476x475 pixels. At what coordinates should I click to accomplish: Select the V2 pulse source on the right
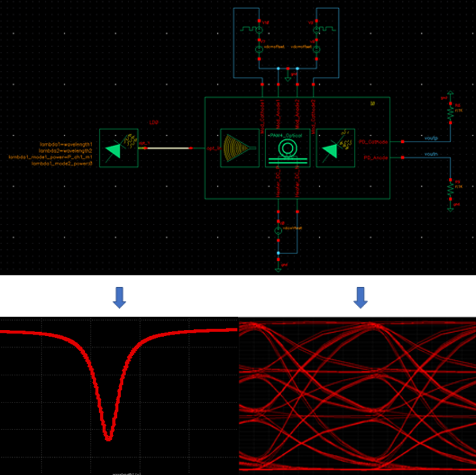pos(316,30)
